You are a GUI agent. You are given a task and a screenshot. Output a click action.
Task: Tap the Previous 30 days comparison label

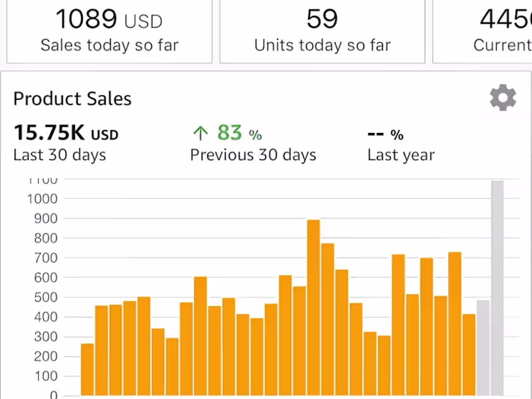point(253,155)
